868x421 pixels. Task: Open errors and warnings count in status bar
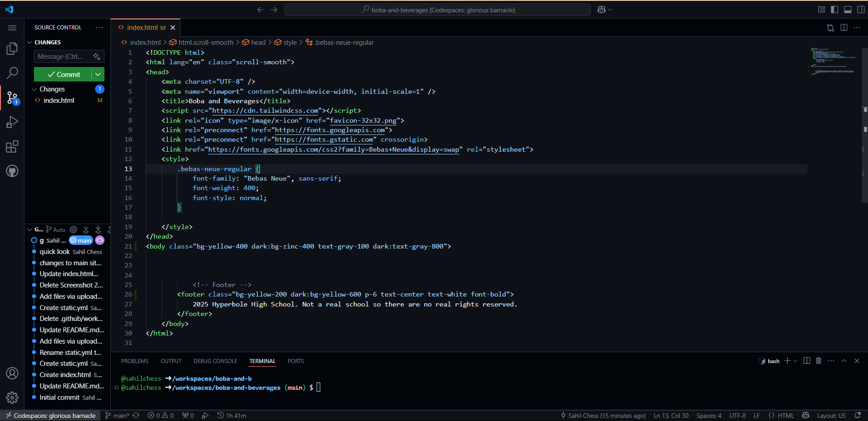161,416
